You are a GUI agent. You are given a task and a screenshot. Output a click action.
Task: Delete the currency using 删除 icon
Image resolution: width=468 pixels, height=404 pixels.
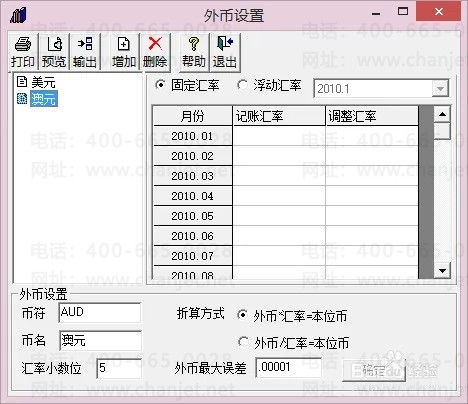click(x=155, y=52)
